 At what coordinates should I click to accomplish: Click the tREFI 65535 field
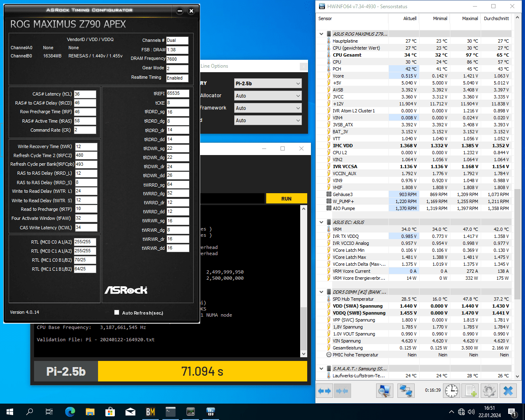[x=178, y=93]
